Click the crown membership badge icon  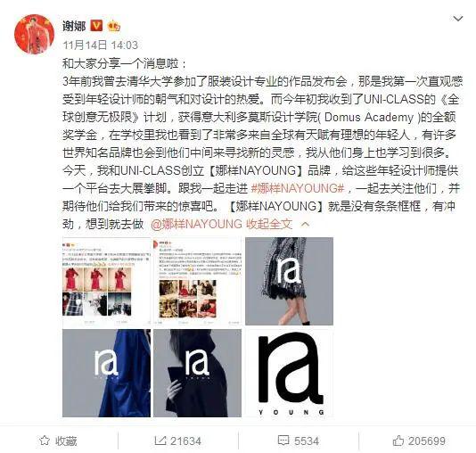click(114, 26)
